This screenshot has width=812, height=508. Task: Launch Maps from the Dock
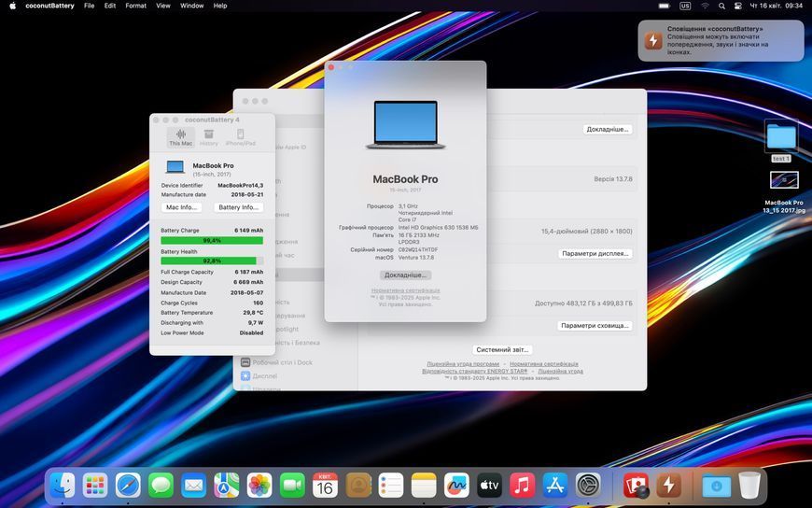coord(227,486)
